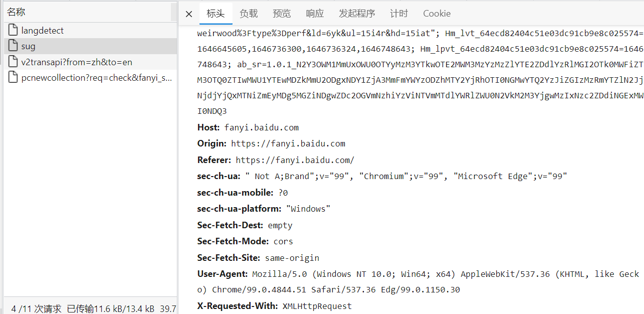This screenshot has width=644, height=314.
Task: Click the X-Requested-With value XMLHttpRequest
Action: pyautogui.click(x=317, y=306)
